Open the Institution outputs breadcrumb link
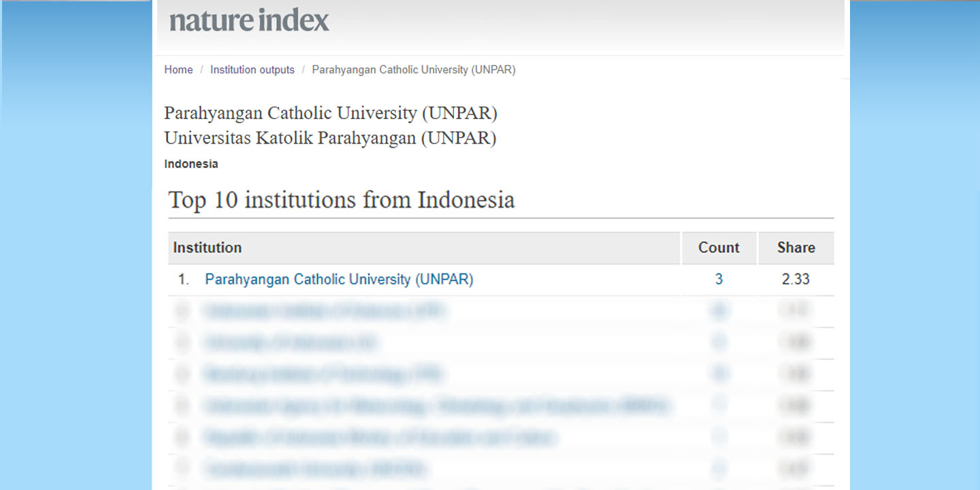980x490 pixels. click(252, 69)
